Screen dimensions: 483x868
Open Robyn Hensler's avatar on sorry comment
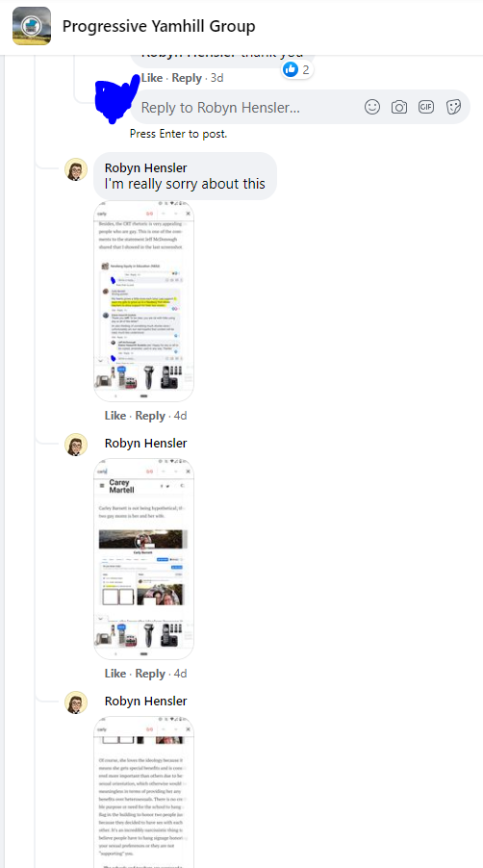click(76, 169)
